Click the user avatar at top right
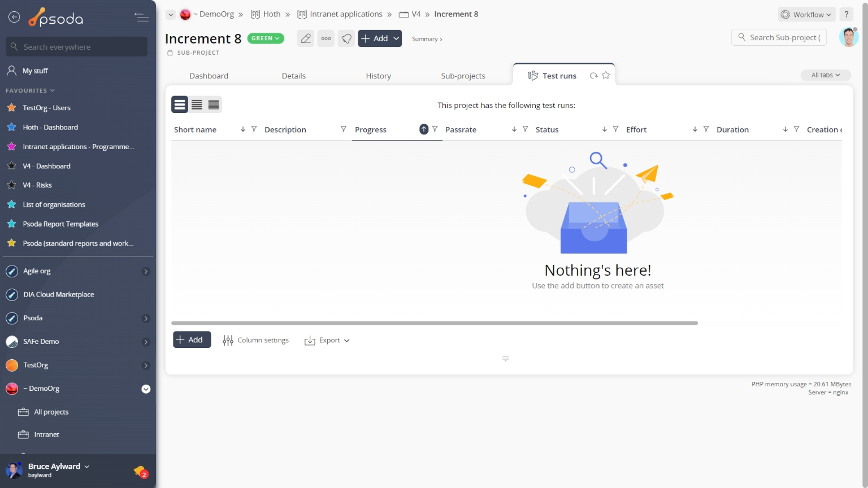 point(849,37)
